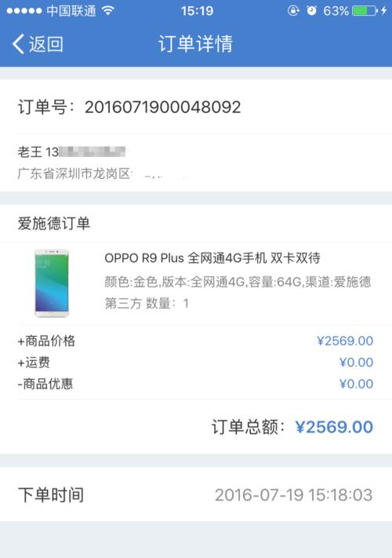The width and height of the screenshot is (392, 558).
Task: Tap the 63% battery percentage text
Action: point(336,11)
